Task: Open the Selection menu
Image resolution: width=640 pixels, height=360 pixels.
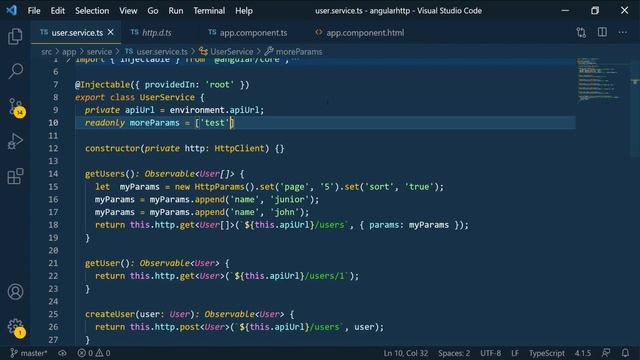Action: pyautogui.click(x=92, y=11)
